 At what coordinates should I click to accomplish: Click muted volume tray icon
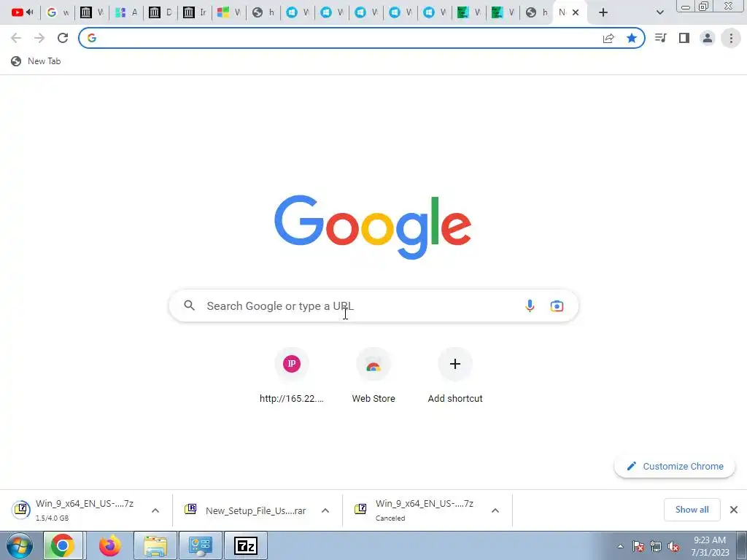click(x=673, y=546)
